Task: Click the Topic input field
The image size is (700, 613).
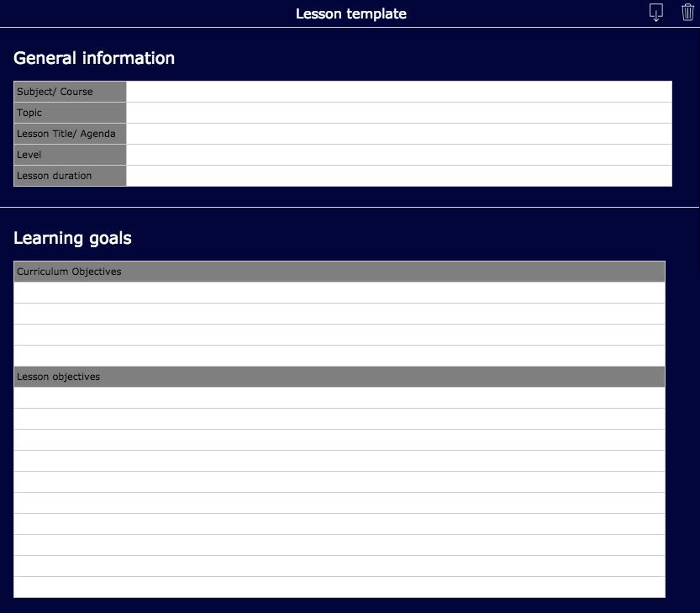Action: point(399,113)
